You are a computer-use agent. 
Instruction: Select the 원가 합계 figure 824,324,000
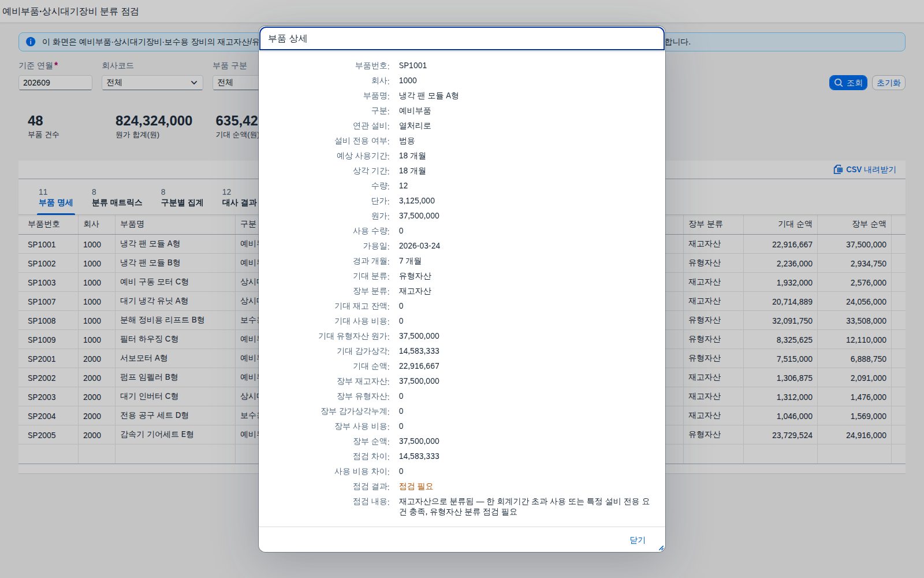(154, 120)
